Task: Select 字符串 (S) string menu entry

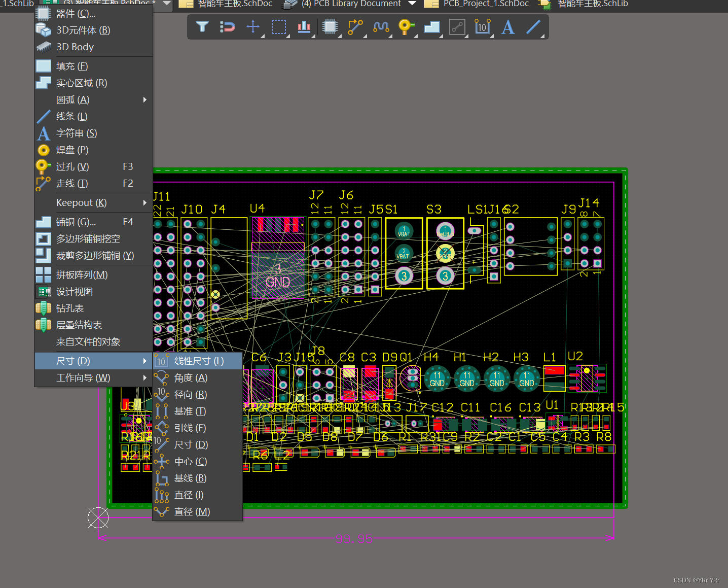Action: tap(94, 133)
